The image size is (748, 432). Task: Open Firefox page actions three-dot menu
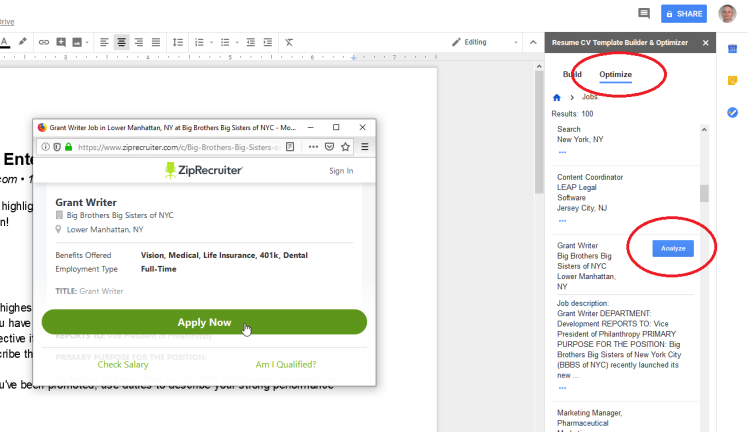(x=313, y=147)
